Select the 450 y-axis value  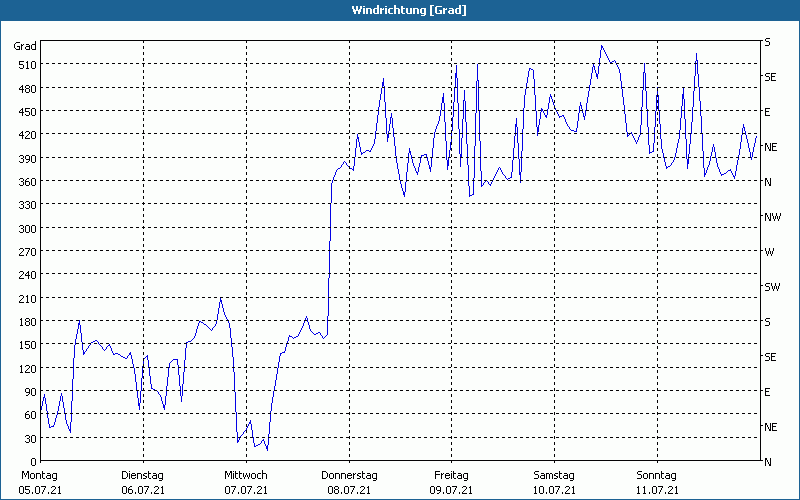[x=28, y=112]
